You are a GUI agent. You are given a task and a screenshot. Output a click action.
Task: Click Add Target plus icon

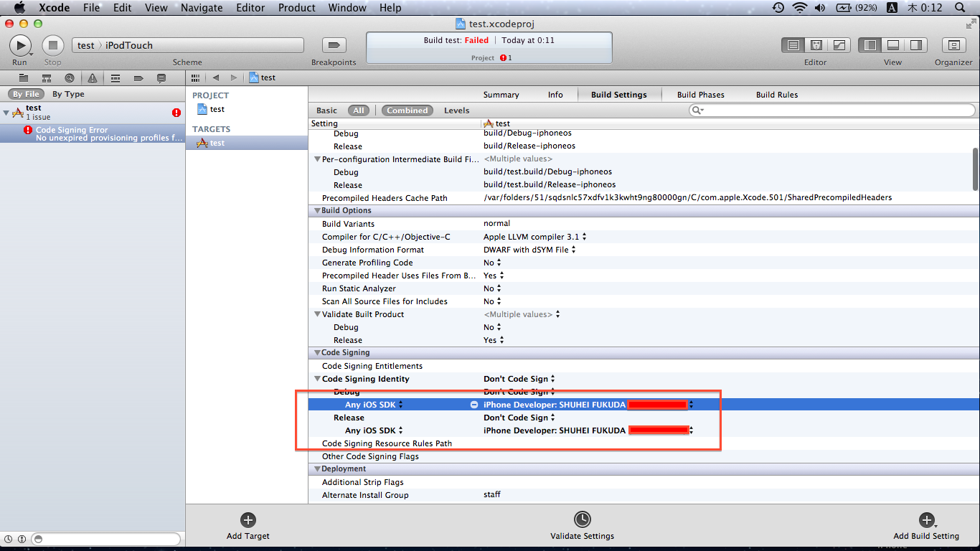248,520
